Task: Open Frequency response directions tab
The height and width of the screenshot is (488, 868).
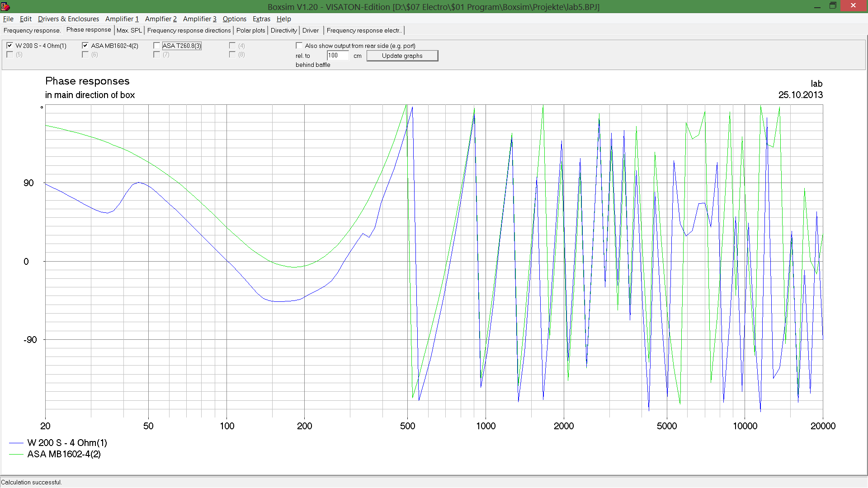Action: (x=189, y=30)
